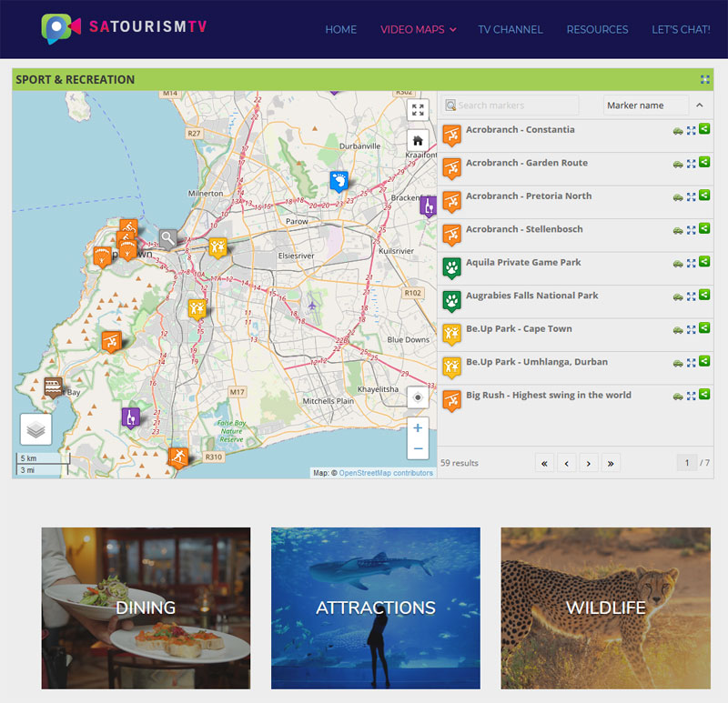Center map on Acrobranch - Stellenbosch
728x703 pixels.
[692, 230]
